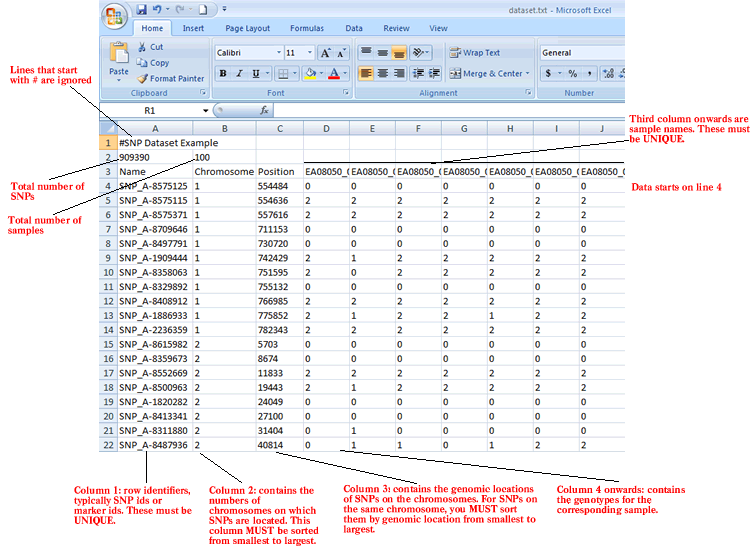
Task: Toggle Align Text Right
Action: pos(399,74)
